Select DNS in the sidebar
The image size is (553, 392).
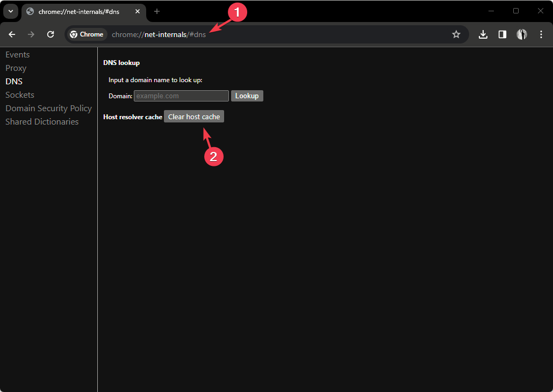[13, 81]
